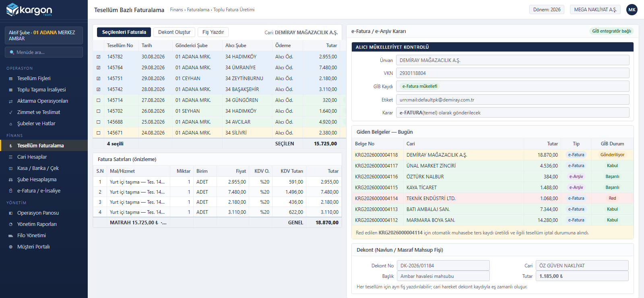
Task: Click the Tesellüm Faturalama lira icon
Action: coord(10,146)
